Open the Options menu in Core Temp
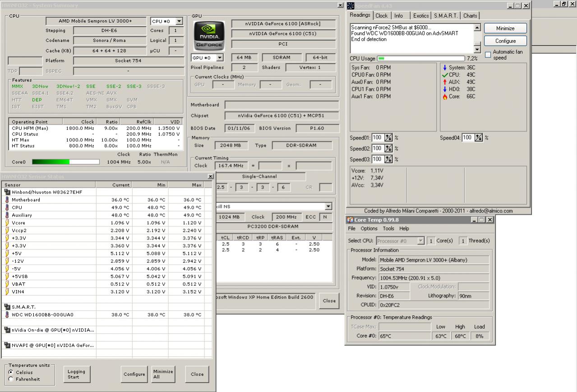577x392 pixels. click(x=369, y=229)
